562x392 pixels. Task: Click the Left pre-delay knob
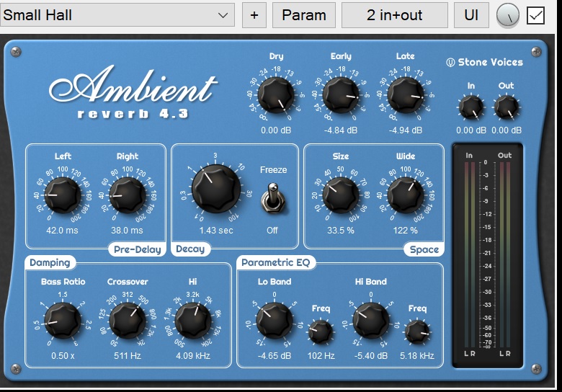coord(63,195)
